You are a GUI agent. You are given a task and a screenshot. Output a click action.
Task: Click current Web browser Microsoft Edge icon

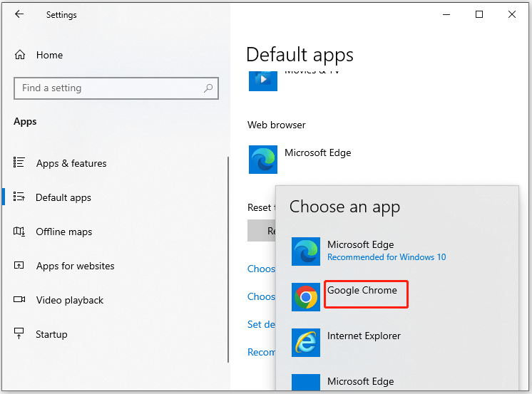pos(263,160)
